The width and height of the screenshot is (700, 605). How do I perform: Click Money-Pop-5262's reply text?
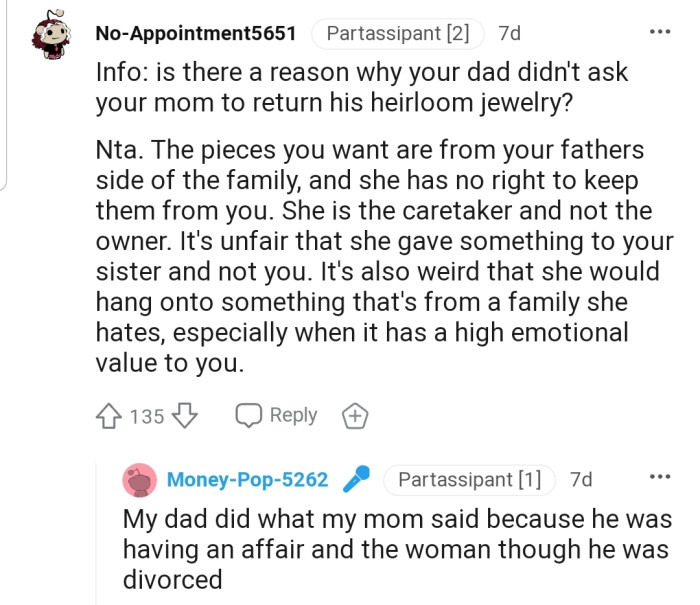pyautogui.click(x=396, y=549)
